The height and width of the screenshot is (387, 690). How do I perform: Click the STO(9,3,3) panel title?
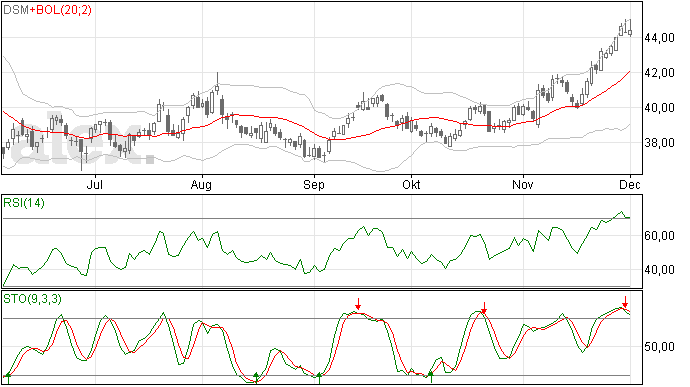33,299
